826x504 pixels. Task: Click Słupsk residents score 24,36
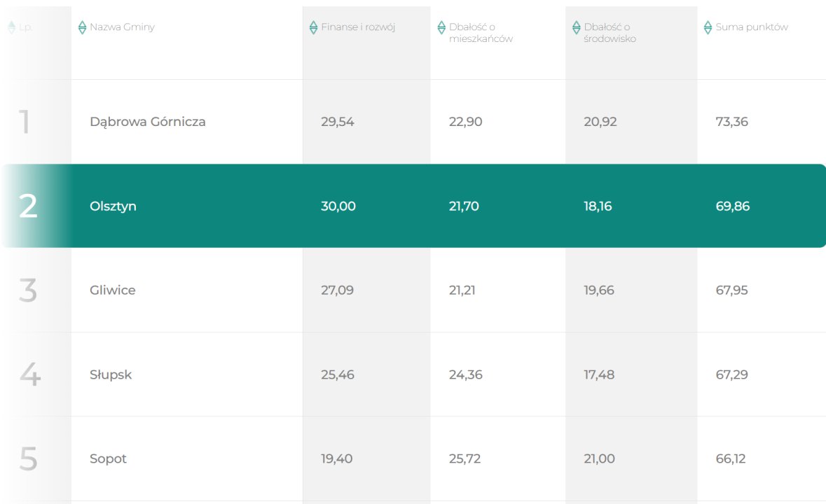tap(466, 374)
